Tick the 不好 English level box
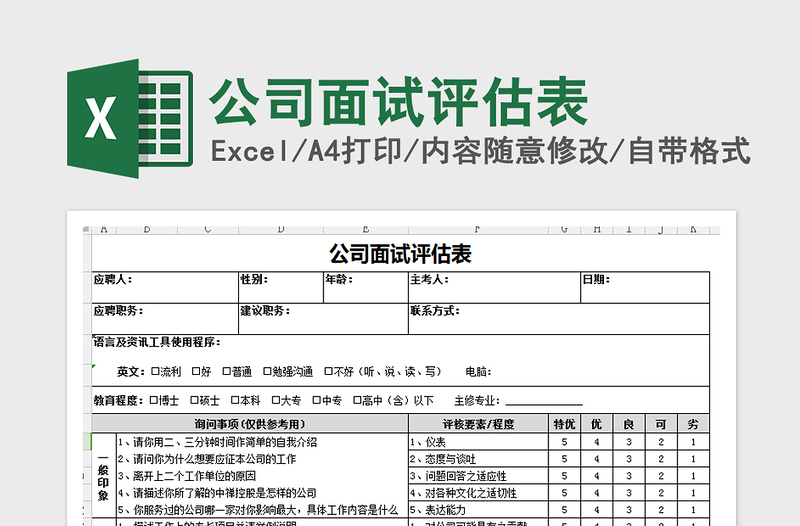 328,371
